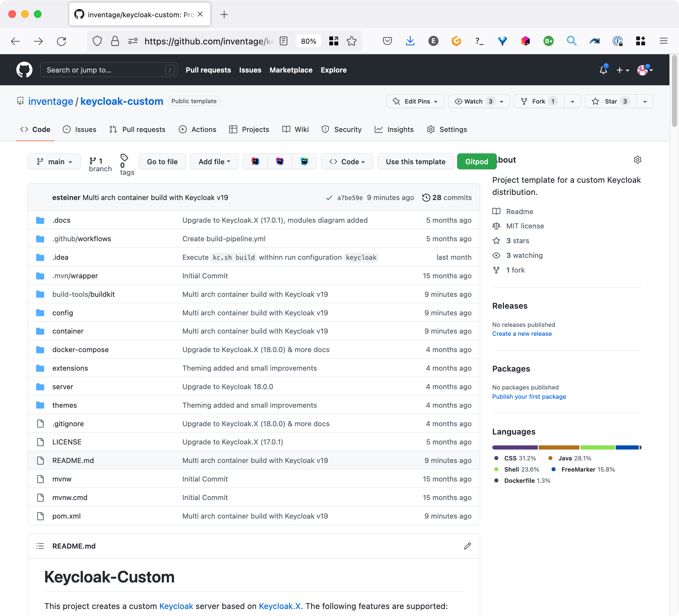Image resolution: width=679 pixels, height=616 pixels.
Task: Open the Code clone dropdown
Action: click(x=347, y=162)
